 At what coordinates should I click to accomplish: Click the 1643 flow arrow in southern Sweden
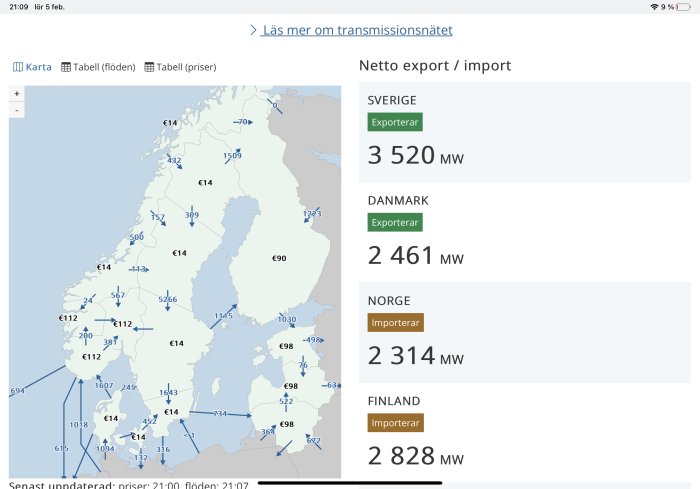[x=168, y=393]
